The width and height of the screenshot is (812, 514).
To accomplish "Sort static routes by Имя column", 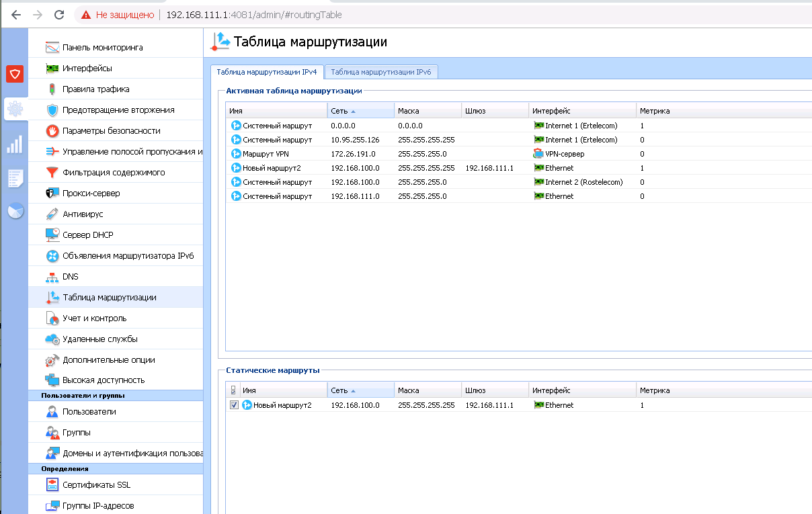I will click(x=283, y=390).
